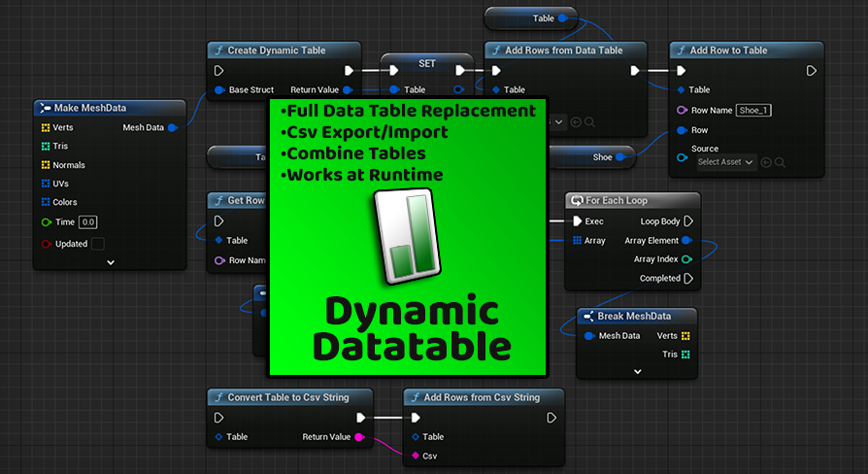
Task: Click the SET node
Action: (427, 63)
